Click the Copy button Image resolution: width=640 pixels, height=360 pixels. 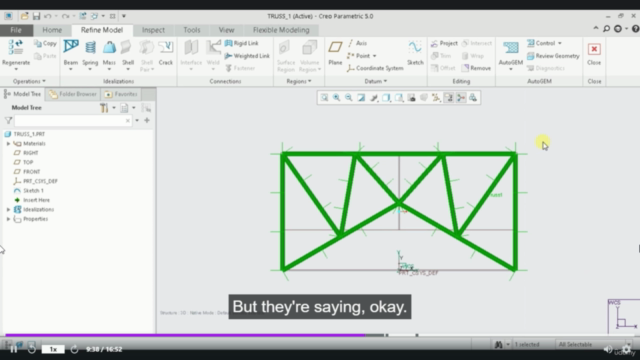pyautogui.click(x=45, y=43)
